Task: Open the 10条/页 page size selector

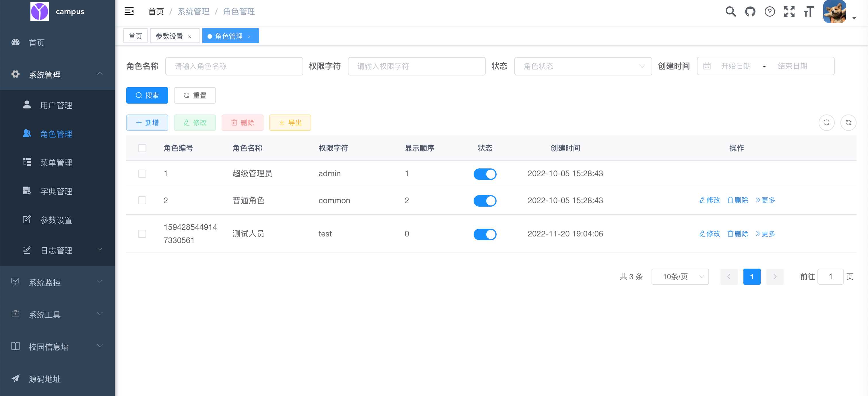Action: 680,276
